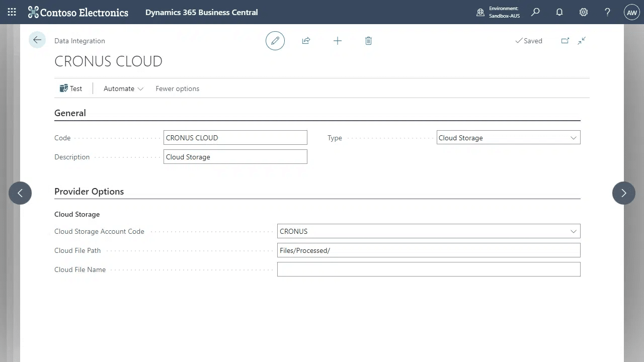Toggle edit mode with pencil icon

pos(275,41)
